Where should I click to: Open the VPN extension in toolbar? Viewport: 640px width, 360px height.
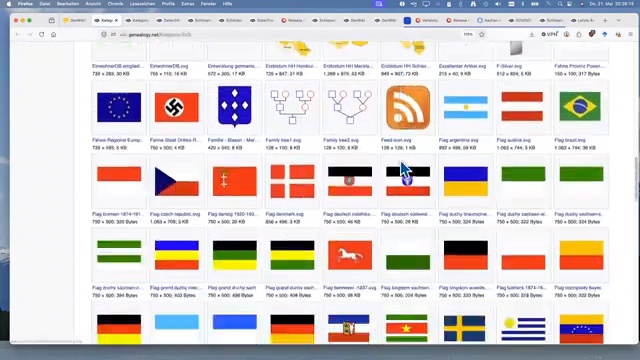pyautogui.click(x=549, y=35)
